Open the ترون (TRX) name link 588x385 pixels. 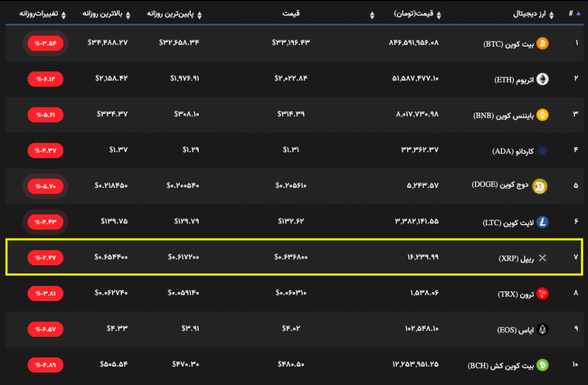point(516,294)
